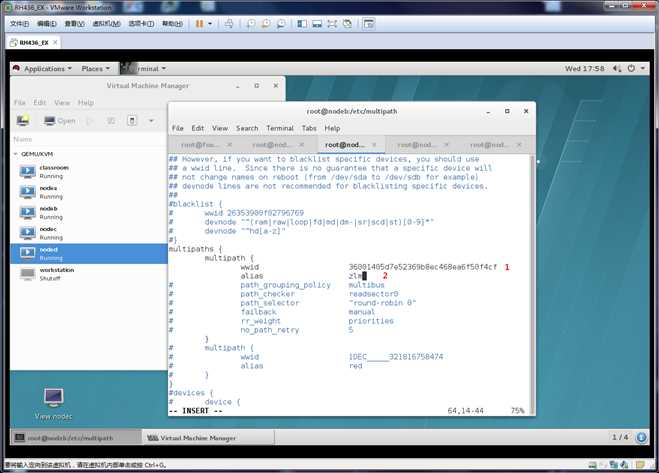Click the wwid value 36001405d7e52369b8ec468ea6f50f4cf
Image resolution: width=659 pixels, height=473 pixels.
coord(422,267)
